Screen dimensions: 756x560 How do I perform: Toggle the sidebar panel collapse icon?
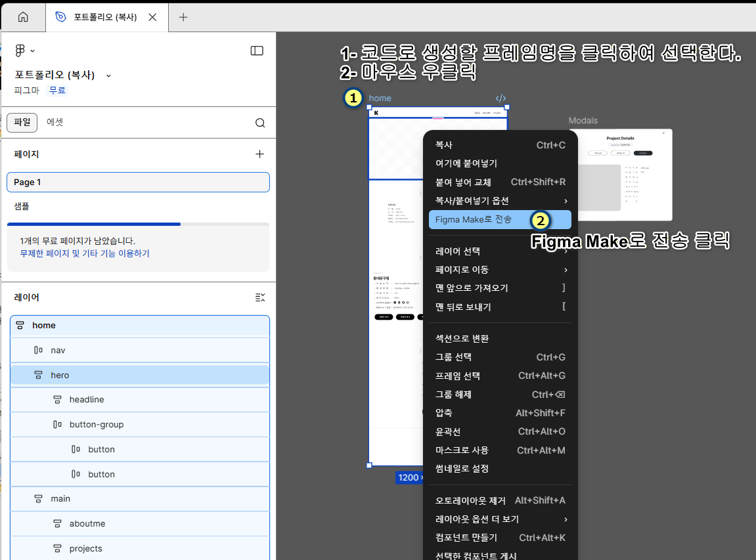(x=257, y=51)
